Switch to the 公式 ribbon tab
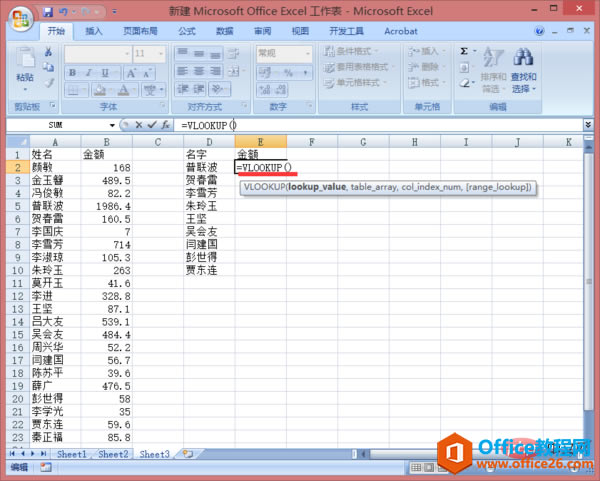The height and width of the screenshot is (481, 600). coord(187,31)
